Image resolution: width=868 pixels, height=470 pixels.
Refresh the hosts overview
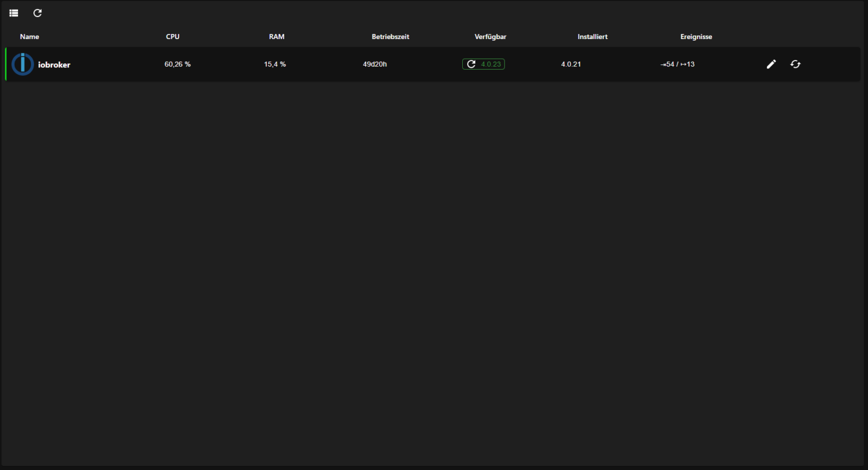coord(37,12)
